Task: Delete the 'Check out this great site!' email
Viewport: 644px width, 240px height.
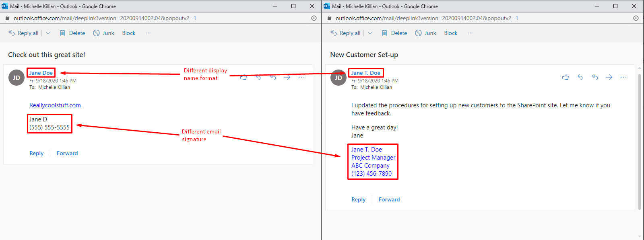Action: (x=72, y=33)
